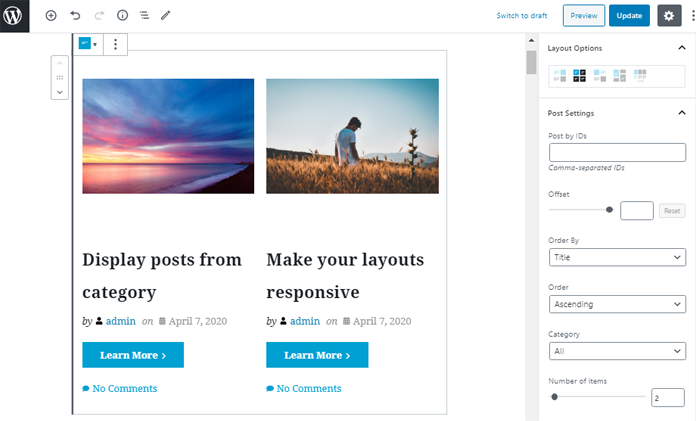Viewport: 696px width, 421px height.
Task: Open block more options three-dot menu
Action: [115, 44]
